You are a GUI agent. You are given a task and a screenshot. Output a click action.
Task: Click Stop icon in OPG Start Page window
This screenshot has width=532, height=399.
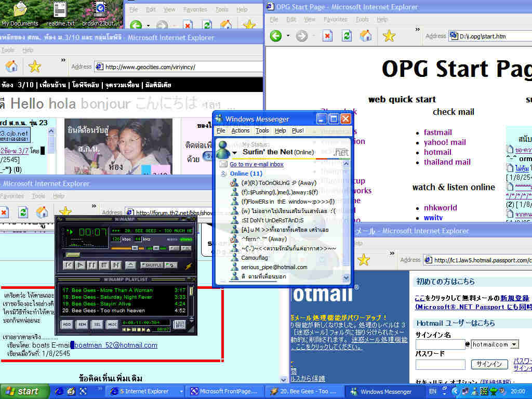tap(327, 36)
